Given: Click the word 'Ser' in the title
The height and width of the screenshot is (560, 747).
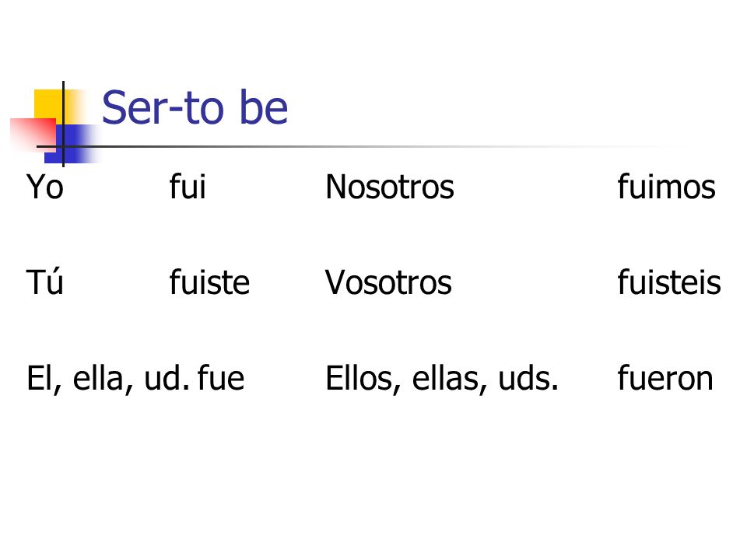Looking at the screenshot, I should [135, 107].
